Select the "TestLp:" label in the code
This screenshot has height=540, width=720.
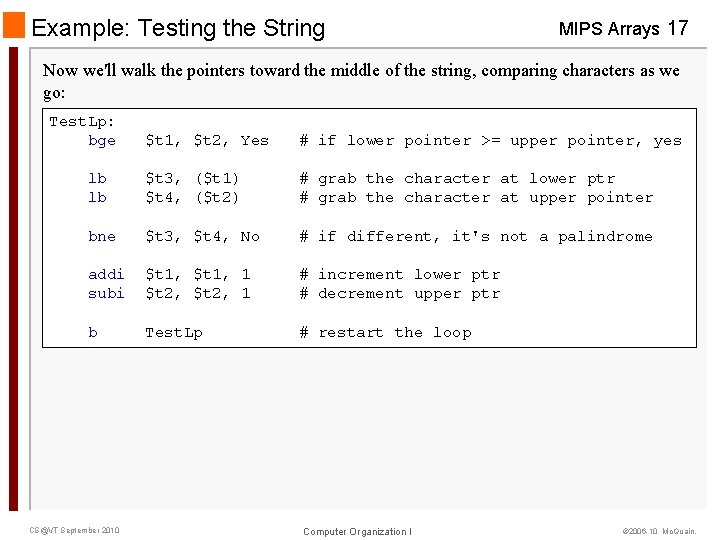pyautogui.click(x=82, y=121)
